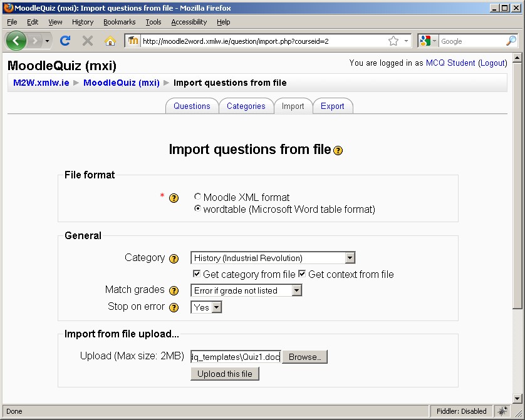525x420 pixels.
Task: Open the Tools menu
Action: (153, 22)
